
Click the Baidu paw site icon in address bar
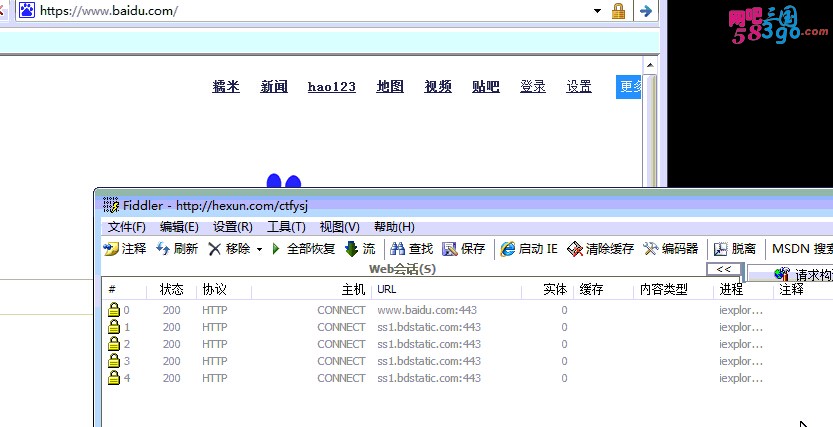pos(27,10)
